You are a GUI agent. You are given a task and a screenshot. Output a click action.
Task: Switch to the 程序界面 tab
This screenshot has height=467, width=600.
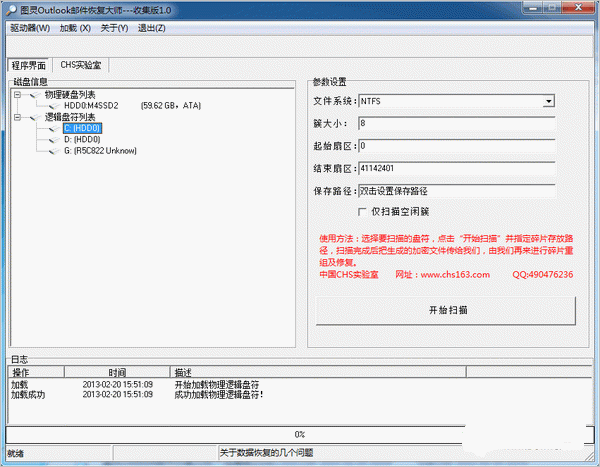click(x=29, y=65)
